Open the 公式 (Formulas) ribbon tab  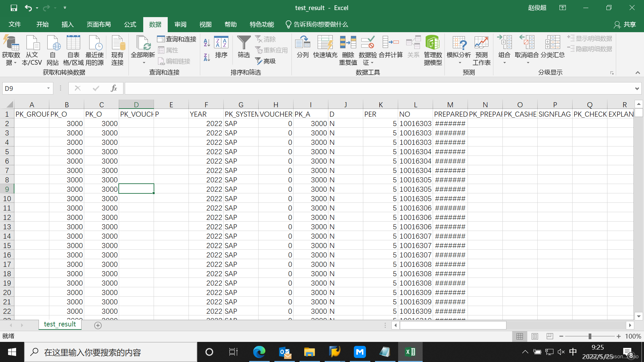click(x=130, y=24)
